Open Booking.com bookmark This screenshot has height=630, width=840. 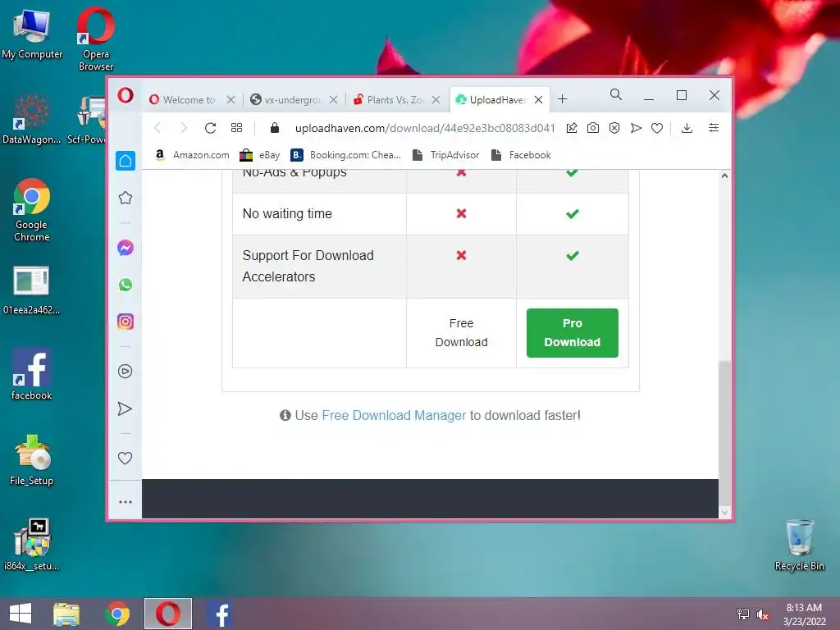click(345, 155)
